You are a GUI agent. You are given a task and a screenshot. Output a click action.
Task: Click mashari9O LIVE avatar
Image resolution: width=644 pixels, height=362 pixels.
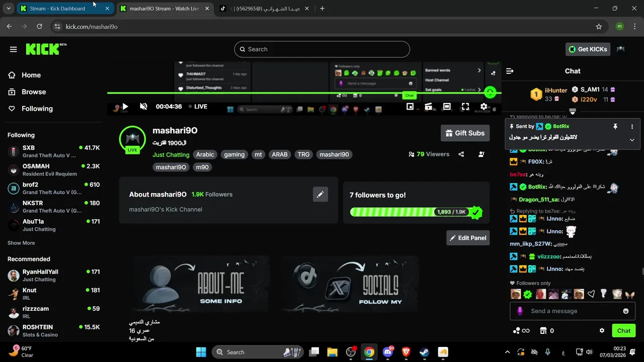(132, 139)
